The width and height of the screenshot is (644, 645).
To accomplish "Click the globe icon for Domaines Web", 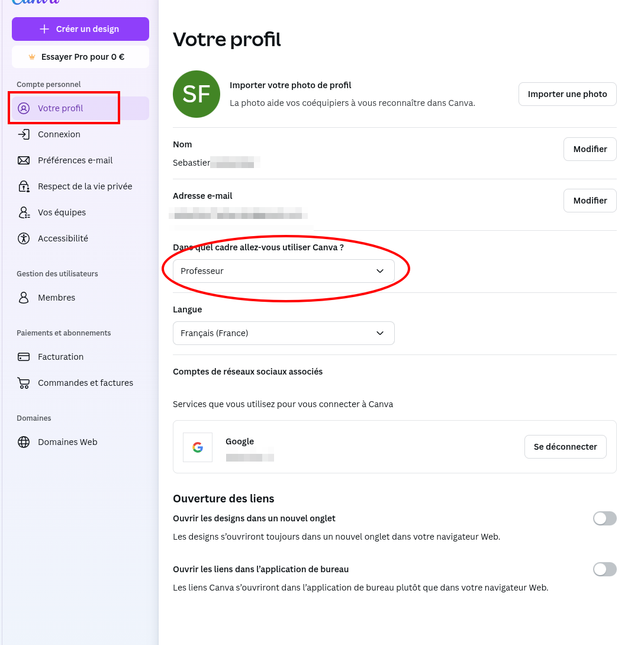I will [x=24, y=442].
